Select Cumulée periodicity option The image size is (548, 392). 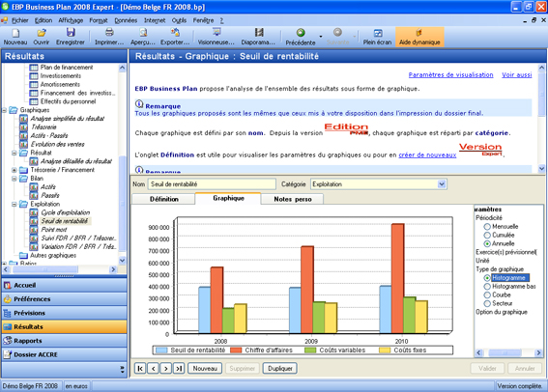click(487, 236)
